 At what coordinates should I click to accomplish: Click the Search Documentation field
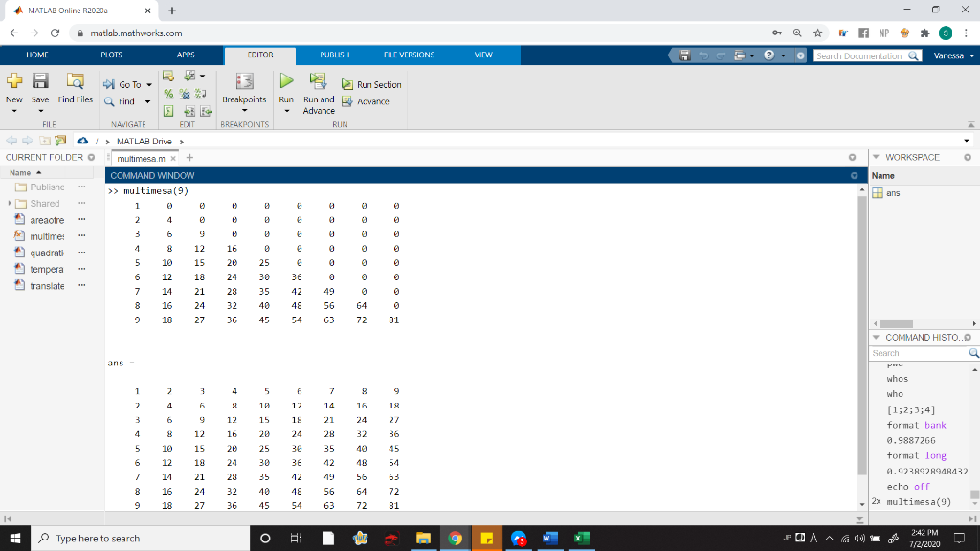click(859, 55)
